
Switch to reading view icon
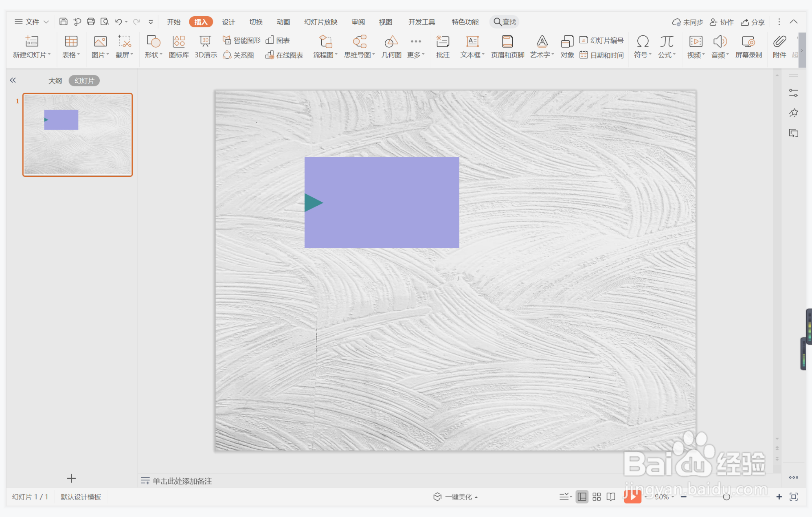click(x=611, y=497)
